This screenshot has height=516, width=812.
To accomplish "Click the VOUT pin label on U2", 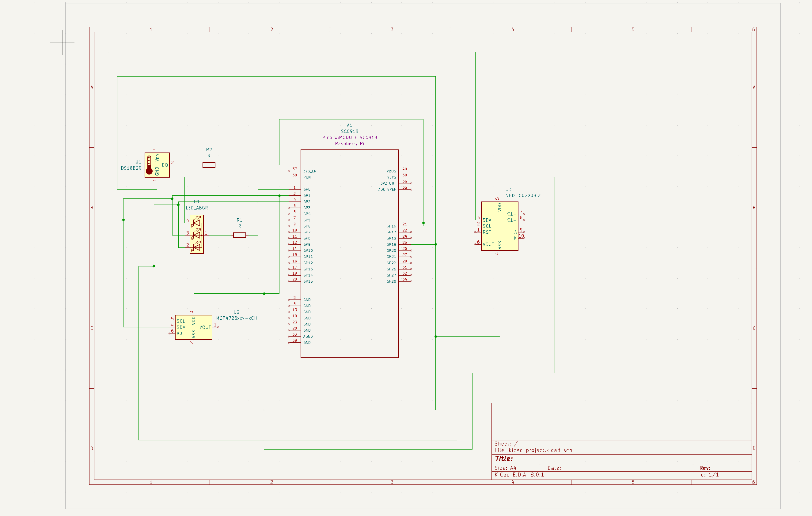I will point(205,327).
